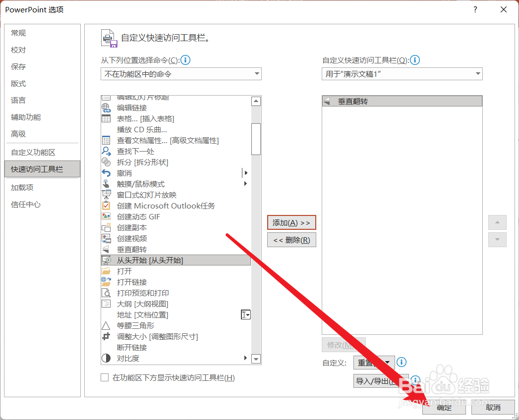Click the command list scrollbar down arrow
This screenshot has height=420, width=519.
tap(256, 359)
